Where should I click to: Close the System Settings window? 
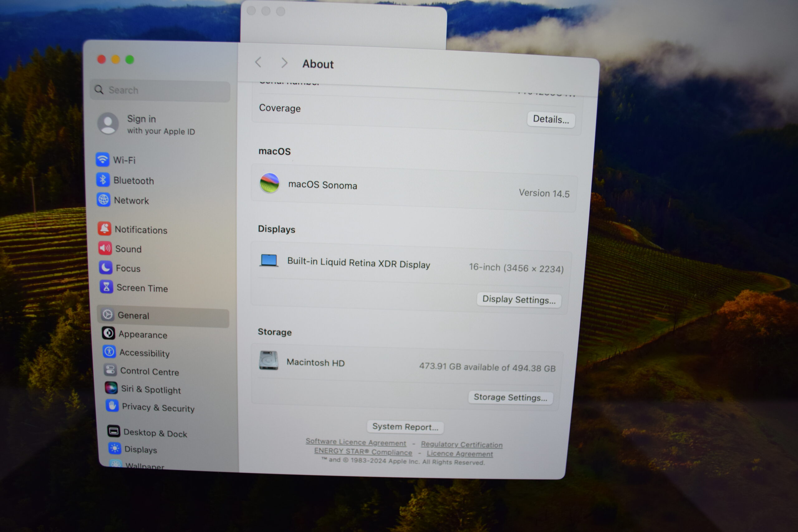pyautogui.click(x=101, y=60)
